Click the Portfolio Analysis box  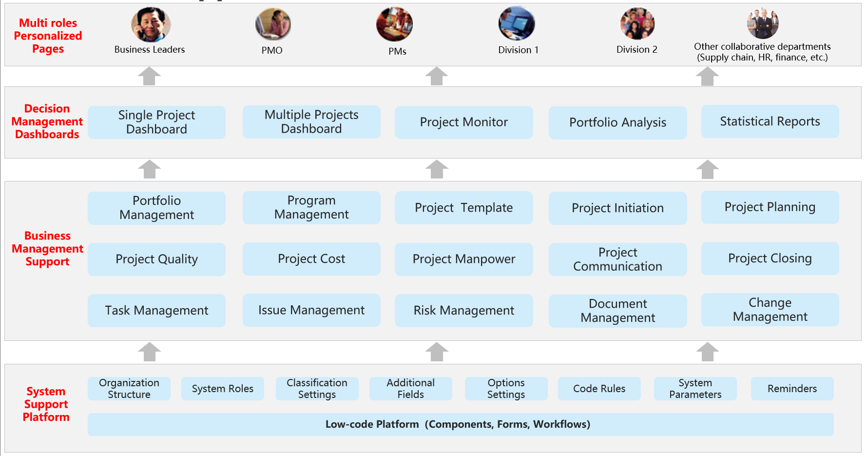(x=617, y=122)
